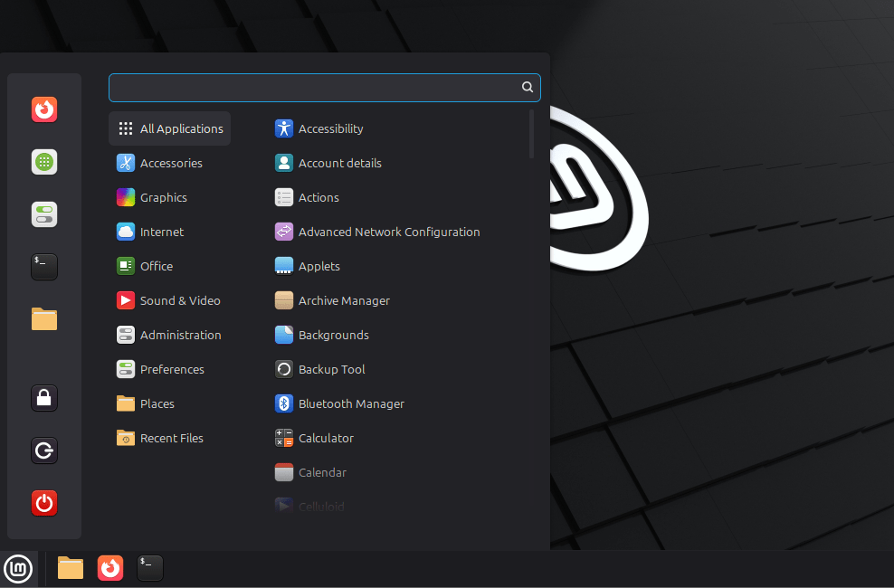894x588 pixels.
Task: Log out using the arrow circle icon
Action: [44, 450]
